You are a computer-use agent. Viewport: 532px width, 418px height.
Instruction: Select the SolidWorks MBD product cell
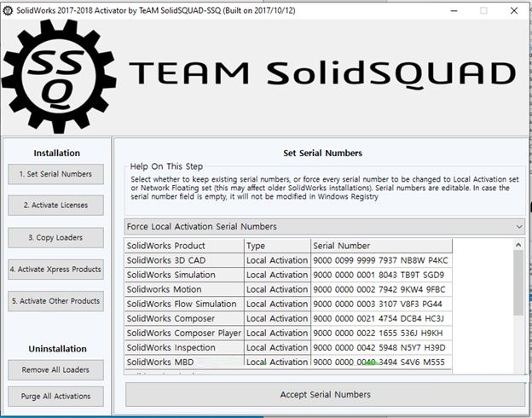tap(184, 363)
